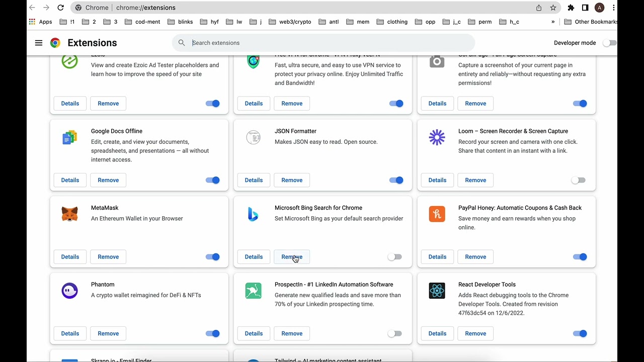Open the perm bookmarks folder
Screen dimensions: 644x362
479,22
